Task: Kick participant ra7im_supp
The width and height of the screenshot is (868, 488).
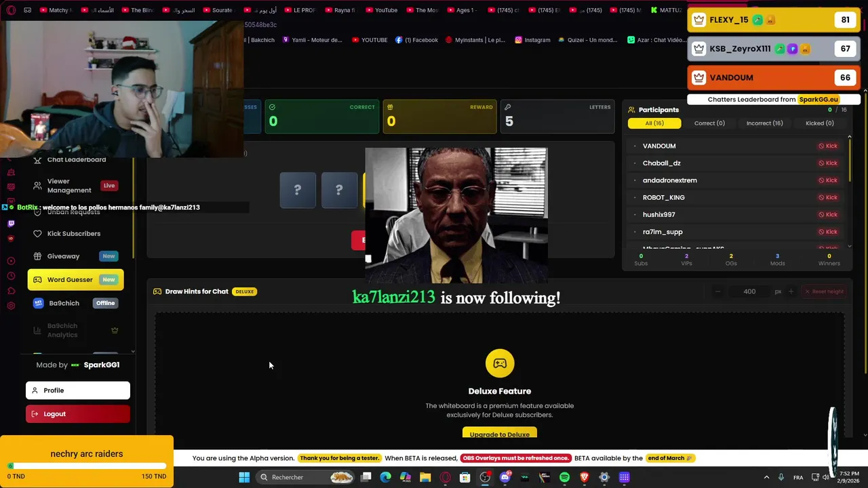Action: pyautogui.click(x=827, y=232)
